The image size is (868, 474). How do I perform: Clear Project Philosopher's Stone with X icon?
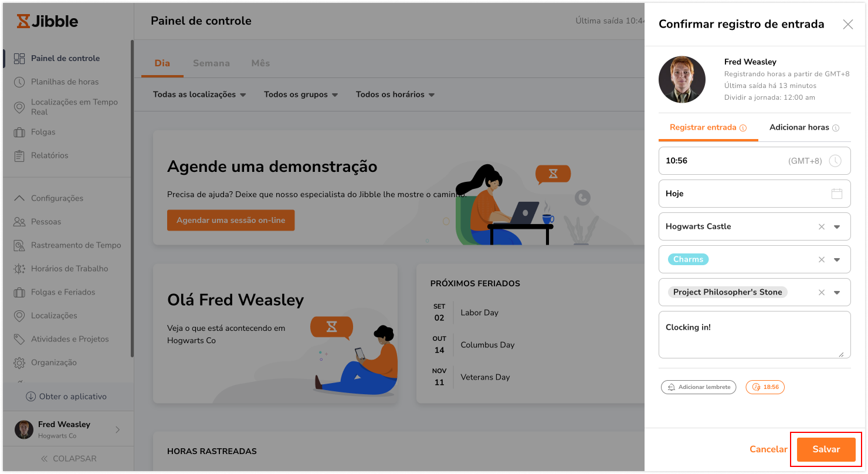coord(822,293)
